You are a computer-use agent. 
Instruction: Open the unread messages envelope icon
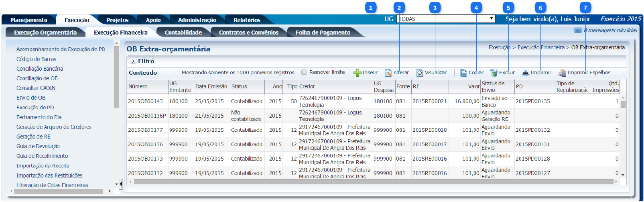[578, 30]
